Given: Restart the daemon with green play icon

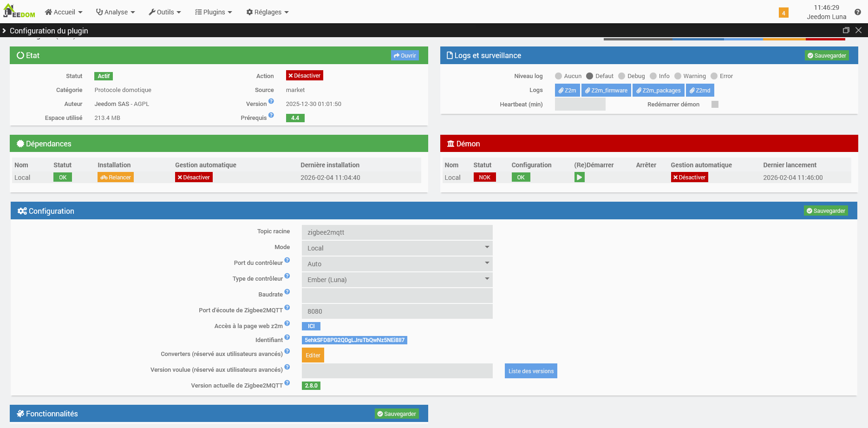Looking at the screenshot, I should tap(579, 177).
